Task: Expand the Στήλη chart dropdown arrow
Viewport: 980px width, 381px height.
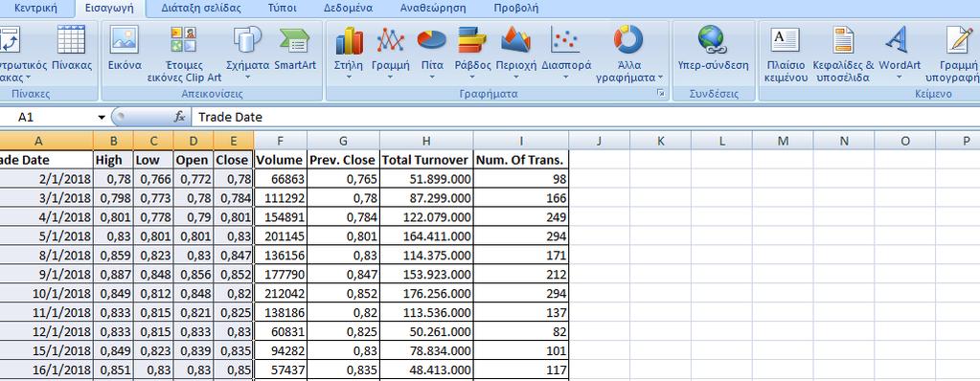Action: coord(349,78)
